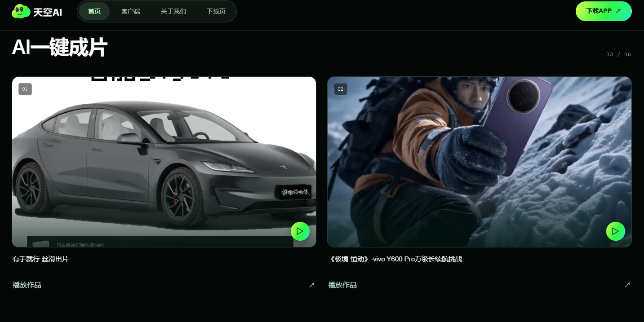Click the arrow icon beside 播放作品 under the vivo card

(x=627, y=285)
